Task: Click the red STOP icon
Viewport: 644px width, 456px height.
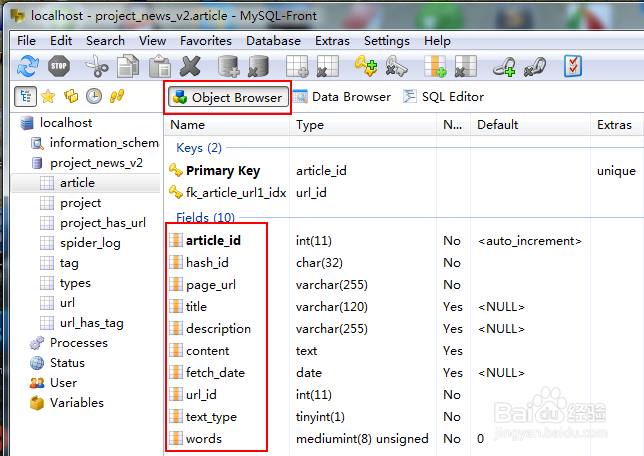Action: pos(59,66)
